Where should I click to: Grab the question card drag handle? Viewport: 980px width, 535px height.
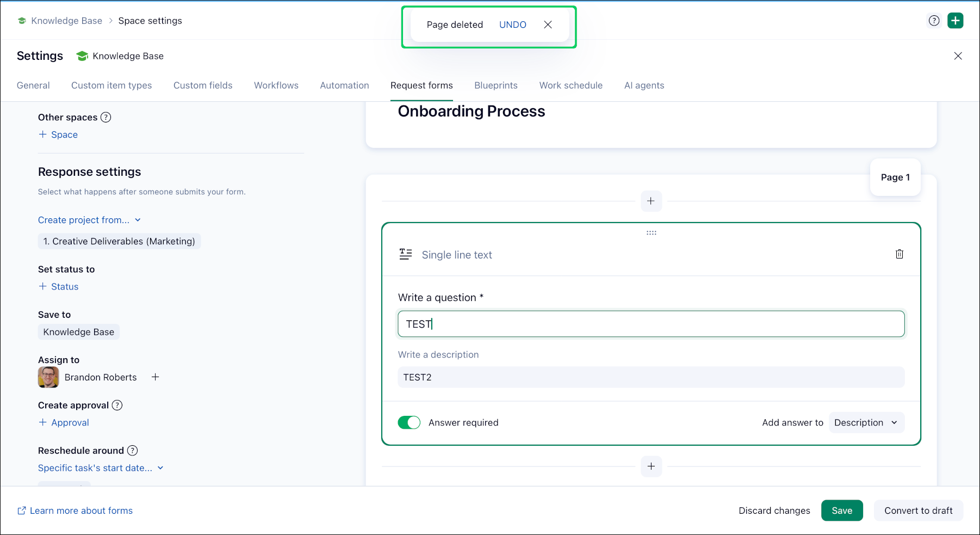pos(651,233)
